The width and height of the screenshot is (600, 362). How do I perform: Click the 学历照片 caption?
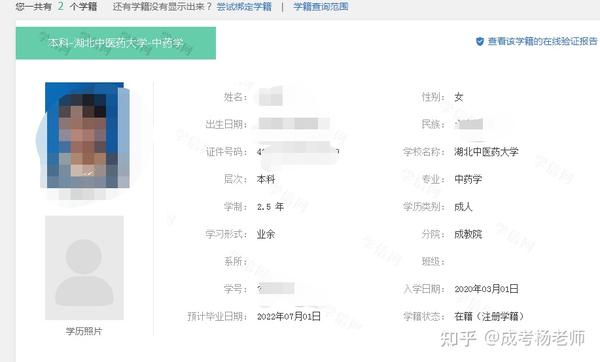point(84,331)
